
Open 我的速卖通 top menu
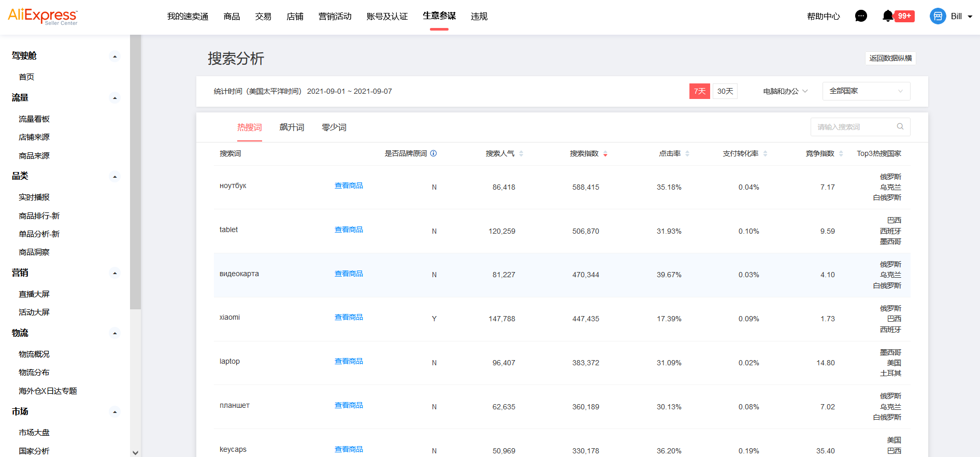click(188, 17)
